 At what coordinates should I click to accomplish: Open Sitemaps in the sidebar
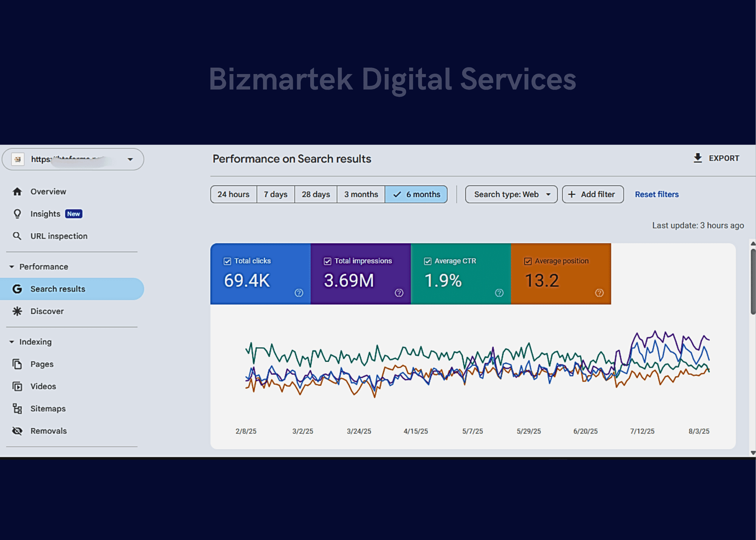pyautogui.click(x=72, y=409)
